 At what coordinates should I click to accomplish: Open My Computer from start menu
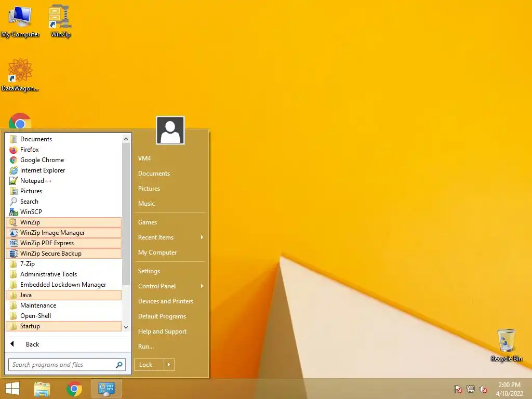click(170, 252)
